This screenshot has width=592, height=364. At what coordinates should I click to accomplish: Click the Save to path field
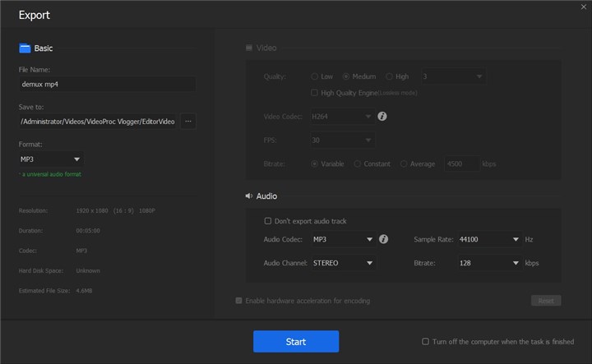97,122
